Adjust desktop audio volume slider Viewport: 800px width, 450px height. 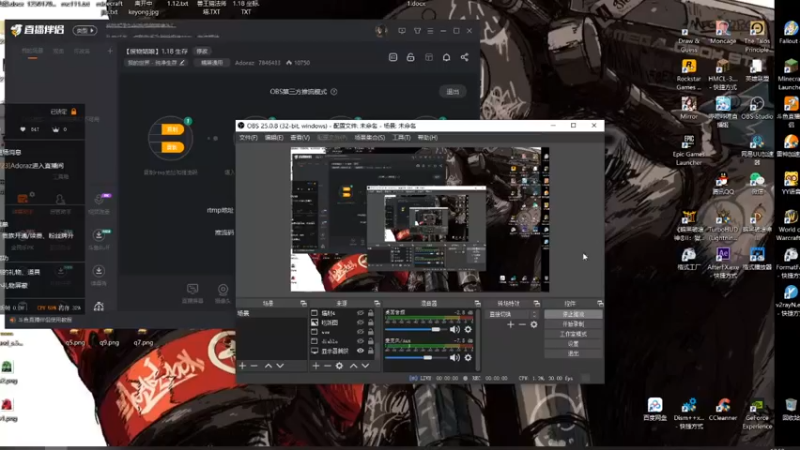pos(416,330)
